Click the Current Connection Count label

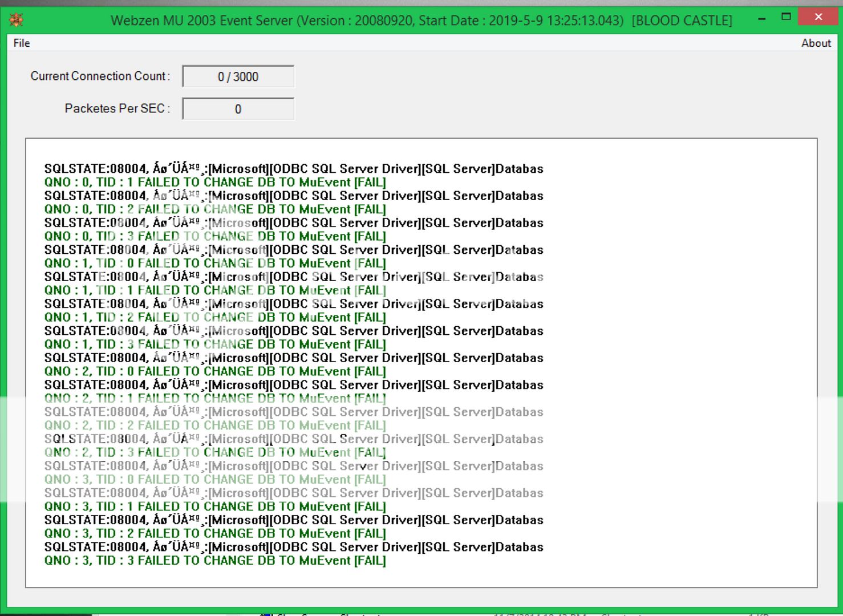[x=100, y=76]
